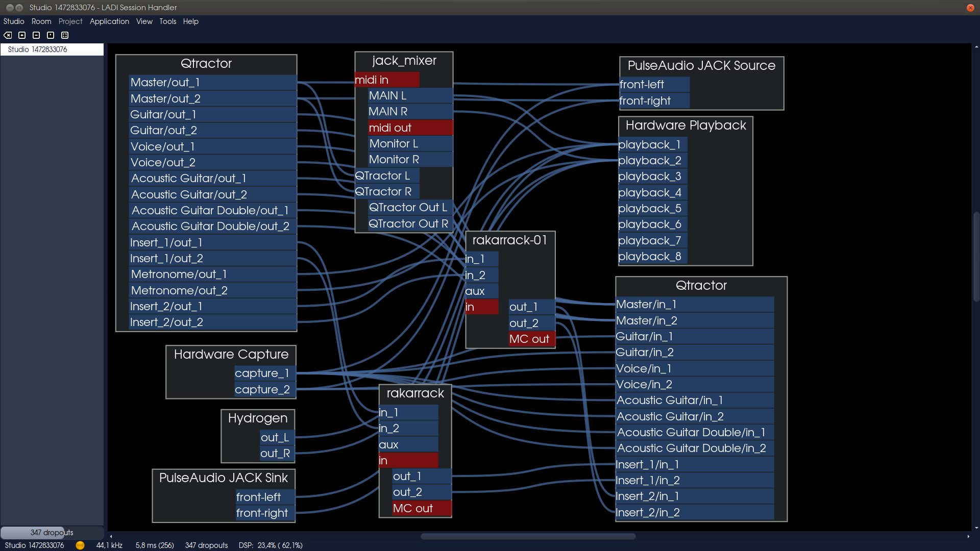This screenshot has width=980, height=551.
Task: Select PulseAudio JACK Sink front-left port
Action: pos(265,497)
